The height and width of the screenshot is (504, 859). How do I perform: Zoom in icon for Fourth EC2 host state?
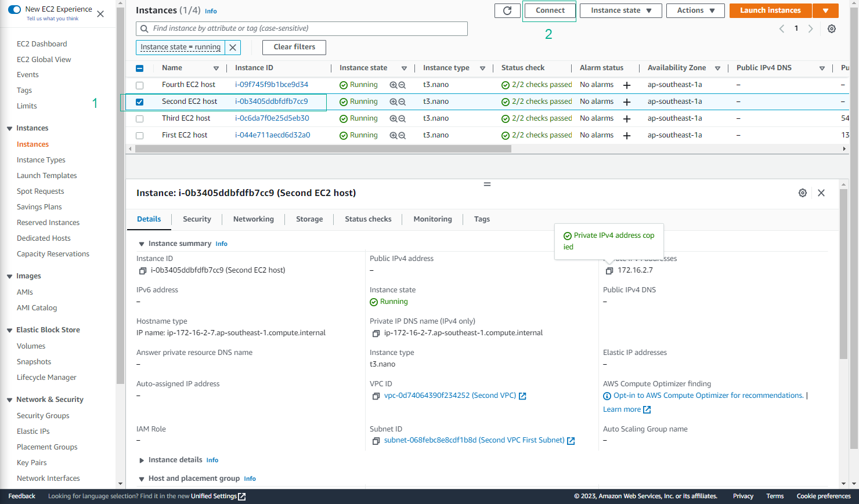coord(394,85)
